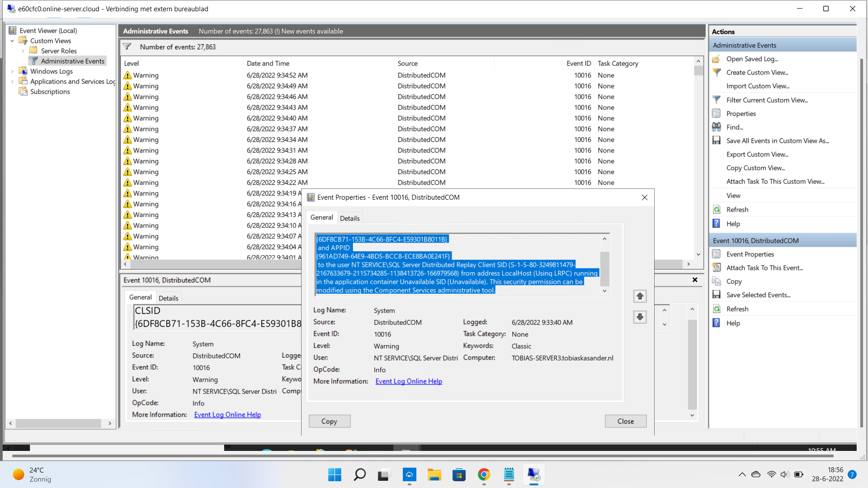Open Google Chrome from the taskbar
This screenshot has width=868, height=488.
pos(484,474)
